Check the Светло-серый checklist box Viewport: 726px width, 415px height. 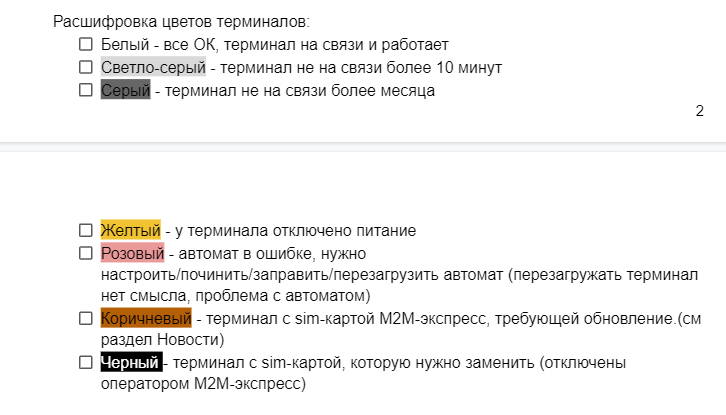[85, 68]
